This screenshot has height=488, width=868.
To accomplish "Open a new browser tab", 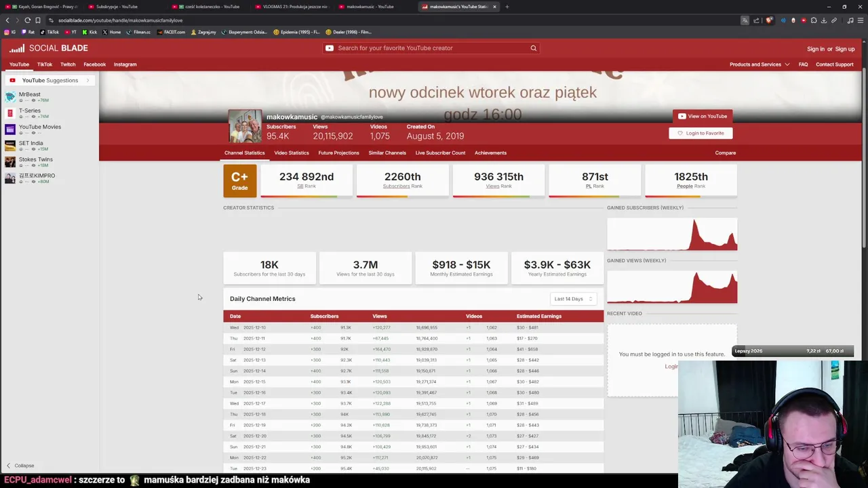I will coord(507,7).
